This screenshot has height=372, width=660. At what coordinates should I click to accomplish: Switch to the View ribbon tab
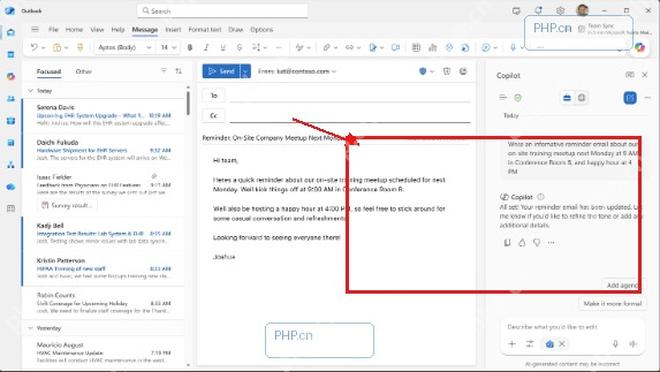(97, 29)
